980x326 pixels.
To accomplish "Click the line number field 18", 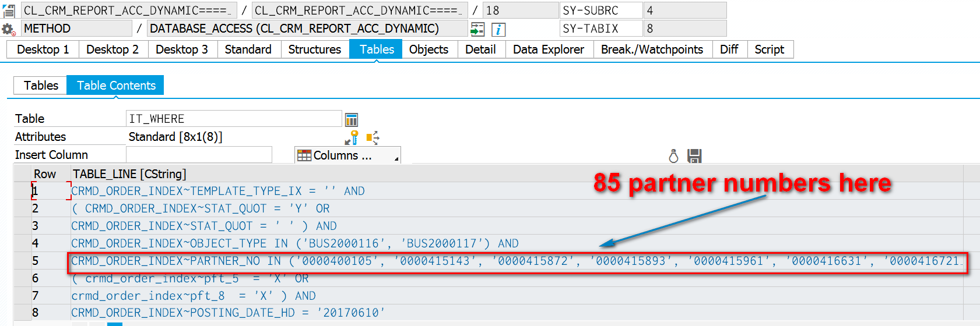I will pyautogui.click(x=521, y=10).
